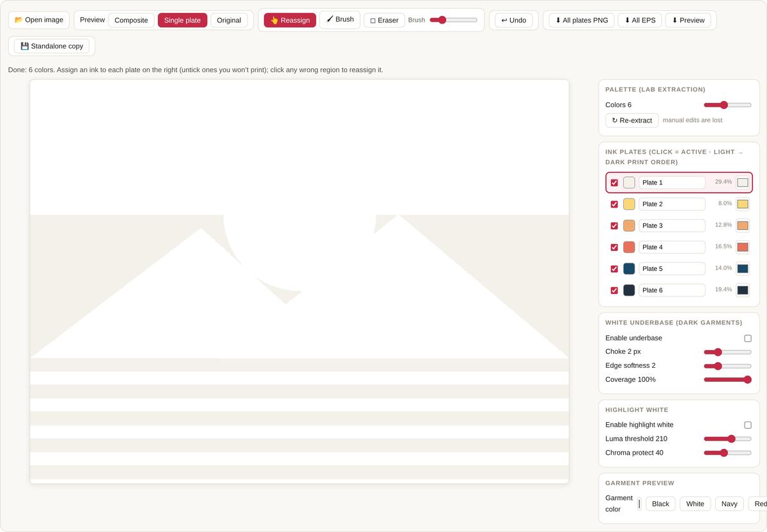This screenshot has width=767, height=532.
Task: Open Plate 1 ink color picker
Action: [x=742, y=183]
